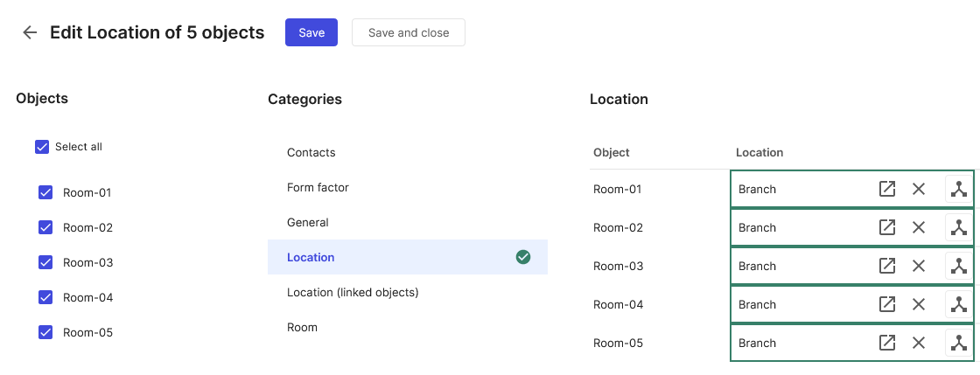Clear the Room-02 location with X icon
The height and width of the screenshot is (375, 980).
click(x=918, y=228)
